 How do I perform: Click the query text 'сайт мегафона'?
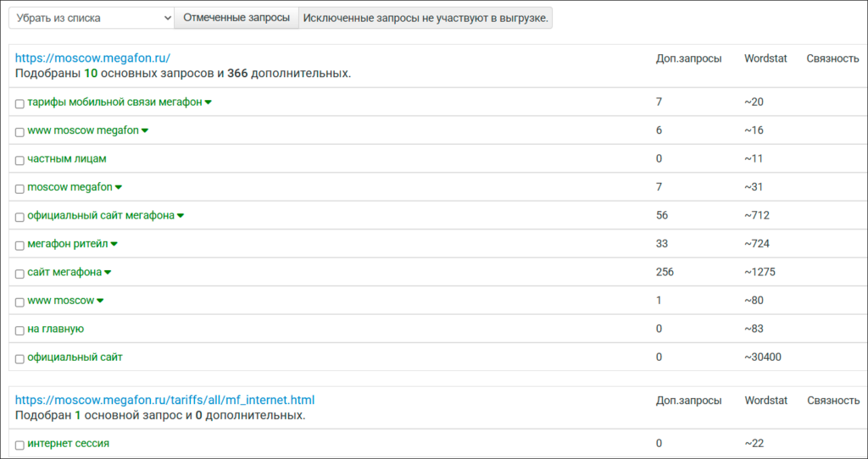click(64, 272)
